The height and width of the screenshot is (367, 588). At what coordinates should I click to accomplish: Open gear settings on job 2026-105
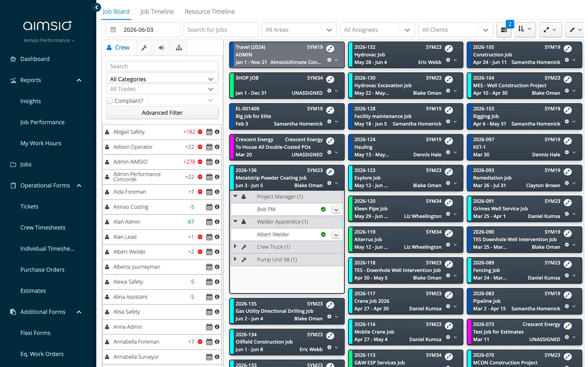[567, 60]
